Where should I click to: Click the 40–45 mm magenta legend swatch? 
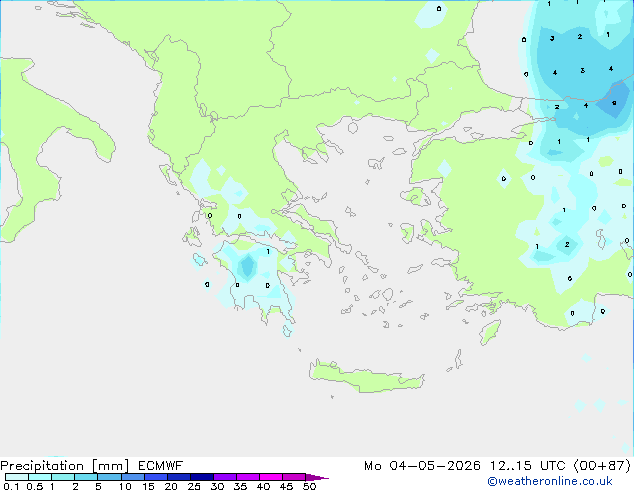271,477
